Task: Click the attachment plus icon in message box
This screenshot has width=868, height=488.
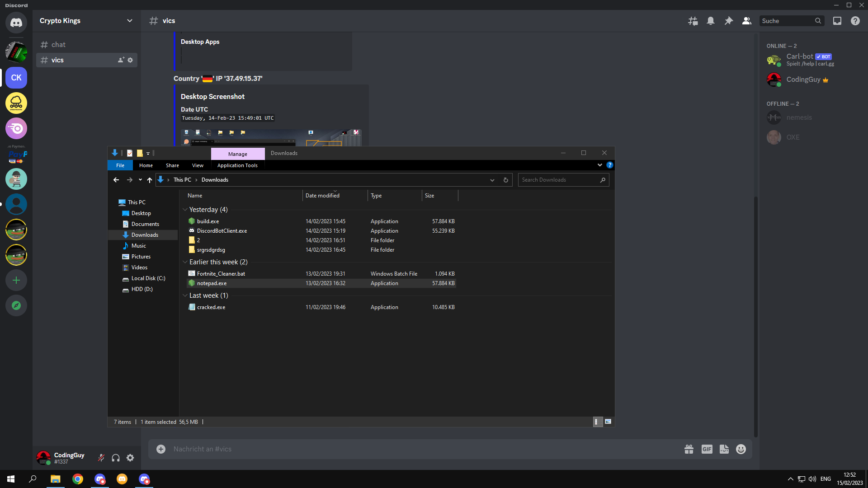Action: (161, 449)
